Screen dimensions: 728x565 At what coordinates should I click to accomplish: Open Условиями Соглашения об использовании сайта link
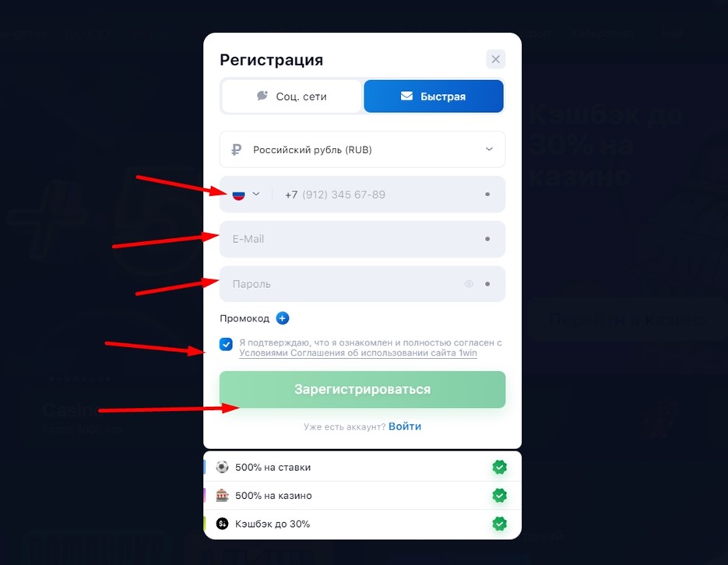click(x=358, y=353)
